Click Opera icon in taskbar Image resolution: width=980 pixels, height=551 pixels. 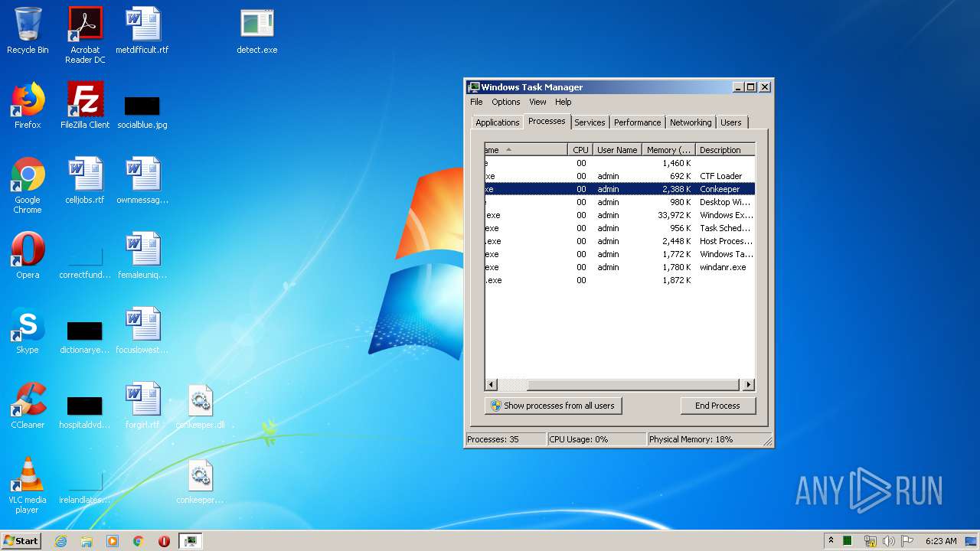coord(164,541)
